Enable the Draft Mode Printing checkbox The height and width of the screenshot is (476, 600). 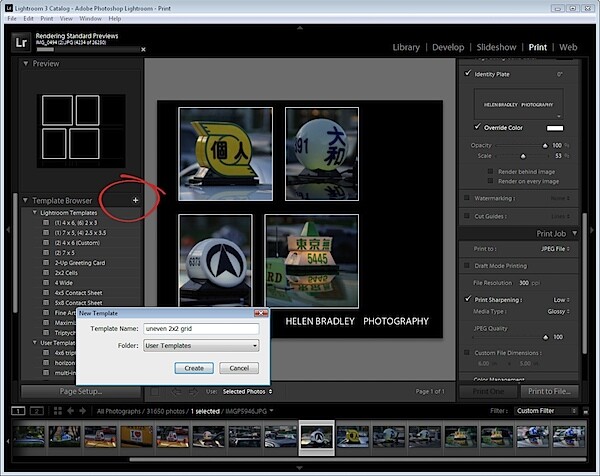tap(467, 266)
